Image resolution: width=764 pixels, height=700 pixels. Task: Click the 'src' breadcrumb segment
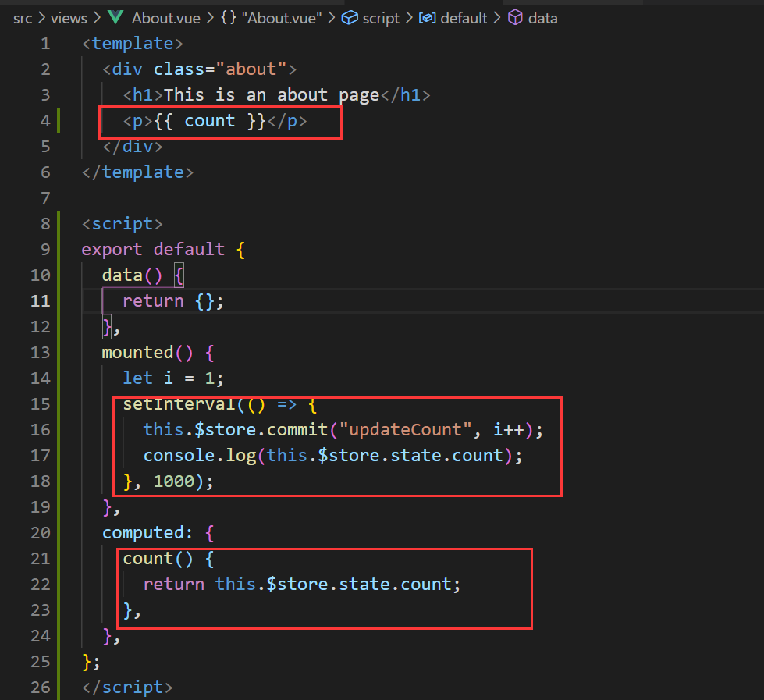click(23, 19)
